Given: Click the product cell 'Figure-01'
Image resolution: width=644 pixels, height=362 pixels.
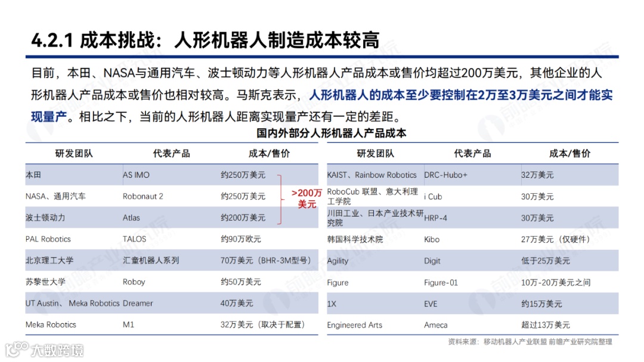Looking at the screenshot, I should [x=441, y=283].
